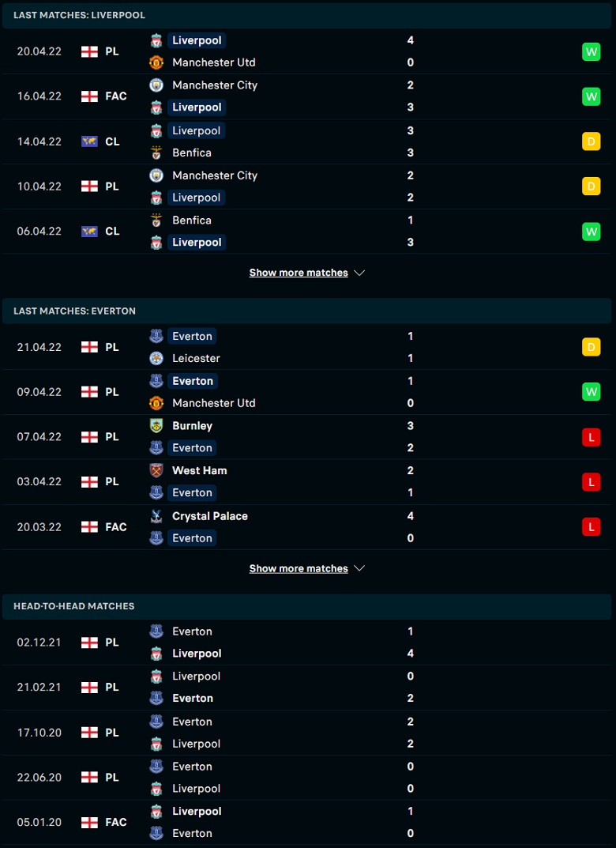Click the CL competition flag icon for 06.04.22
Viewport: 616px width, 848px height.
coord(89,232)
